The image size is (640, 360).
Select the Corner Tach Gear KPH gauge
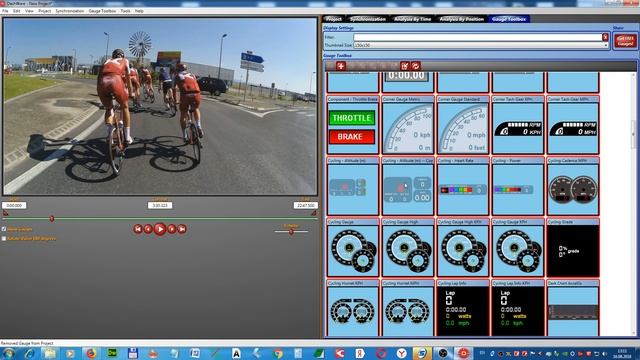[x=518, y=125]
